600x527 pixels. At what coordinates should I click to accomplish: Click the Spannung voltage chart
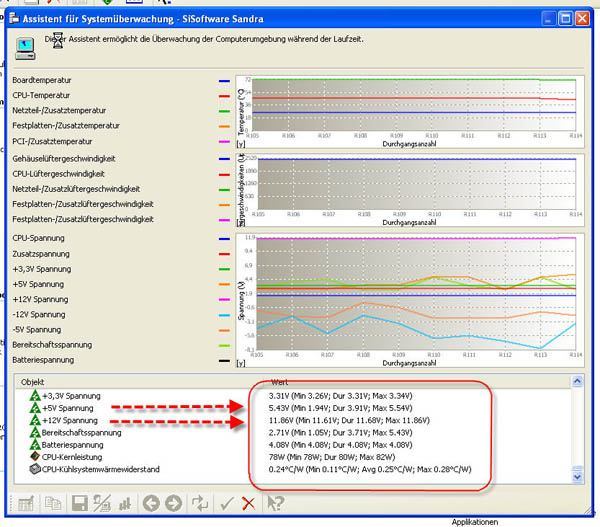pyautogui.click(x=410, y=300)
